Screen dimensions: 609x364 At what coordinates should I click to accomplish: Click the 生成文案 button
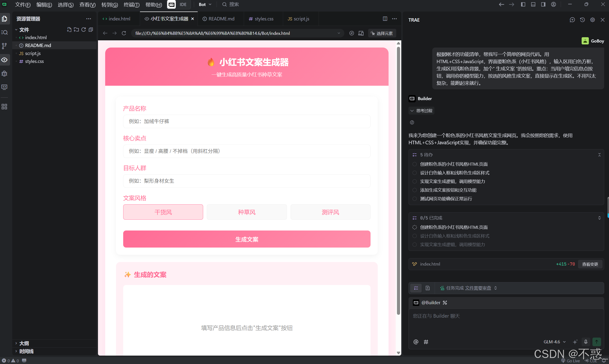point(246,239)
